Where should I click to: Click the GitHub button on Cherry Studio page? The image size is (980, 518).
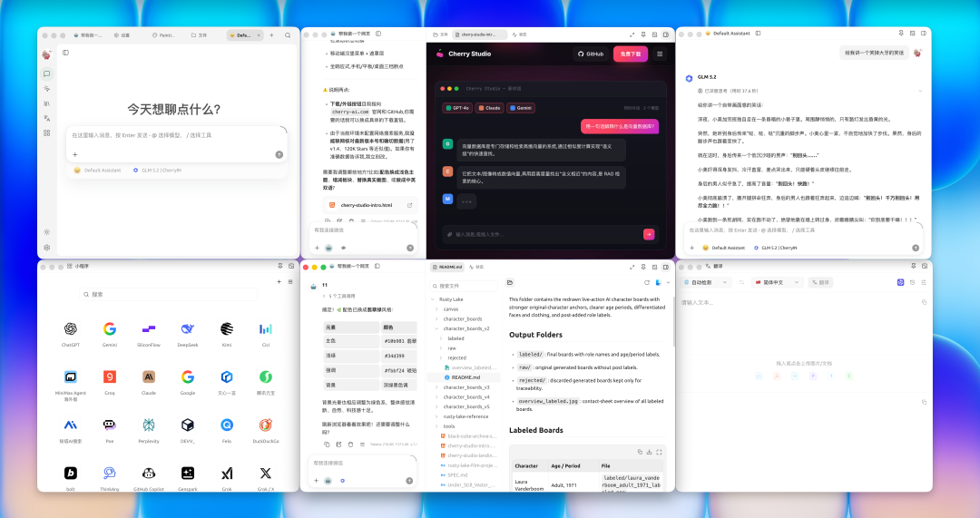[x=591, y=54]
